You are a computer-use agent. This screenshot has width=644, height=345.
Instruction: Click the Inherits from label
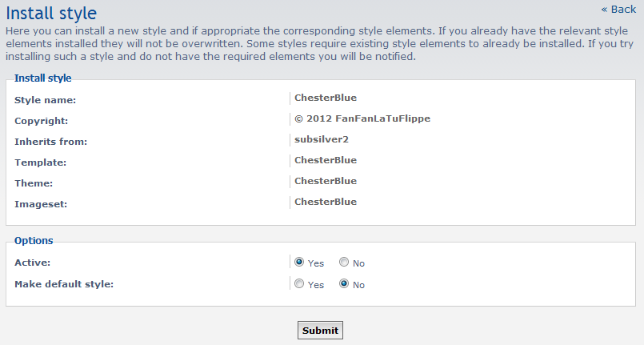coord(50,142)
